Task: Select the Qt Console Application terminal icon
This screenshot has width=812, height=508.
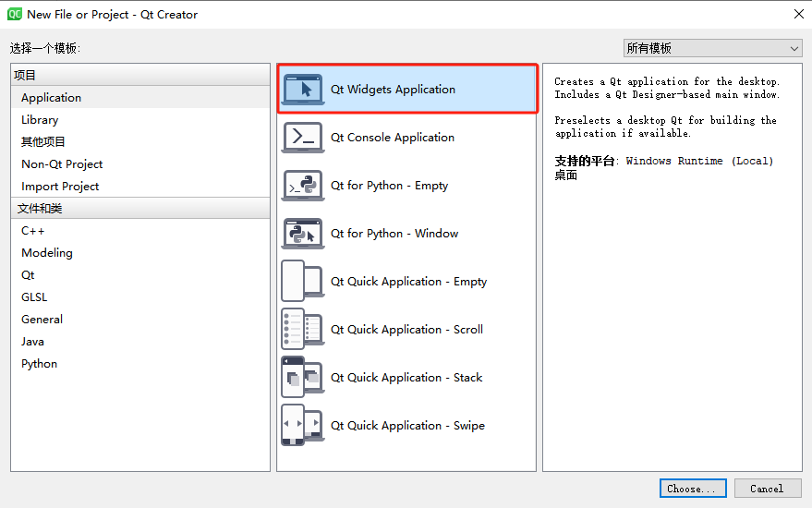Action: [303, 138]
